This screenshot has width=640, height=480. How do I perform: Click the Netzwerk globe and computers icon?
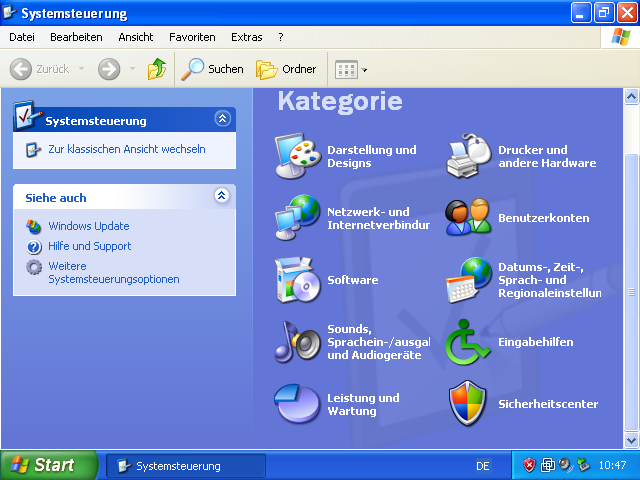(298, 218)
